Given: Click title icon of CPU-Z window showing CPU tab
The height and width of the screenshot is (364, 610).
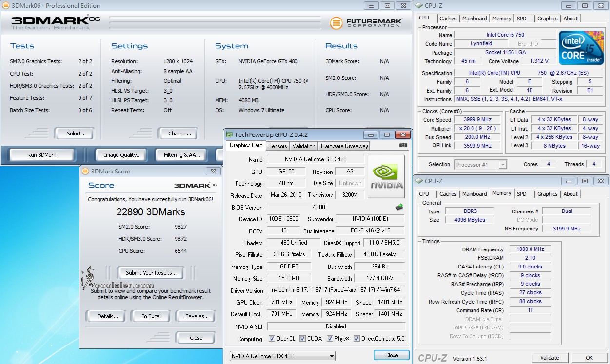Looking at the screenshot, I should click(419, 6).
